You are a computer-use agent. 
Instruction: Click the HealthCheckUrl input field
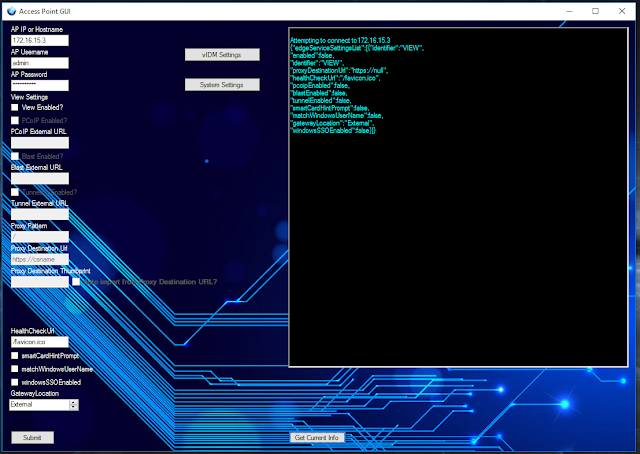40,342
